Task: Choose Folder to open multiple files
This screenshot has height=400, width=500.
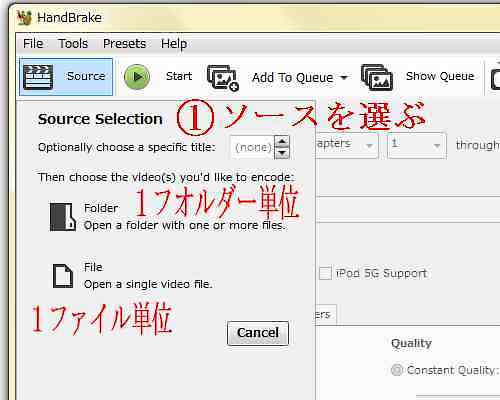Action: (x=168, y=217)
